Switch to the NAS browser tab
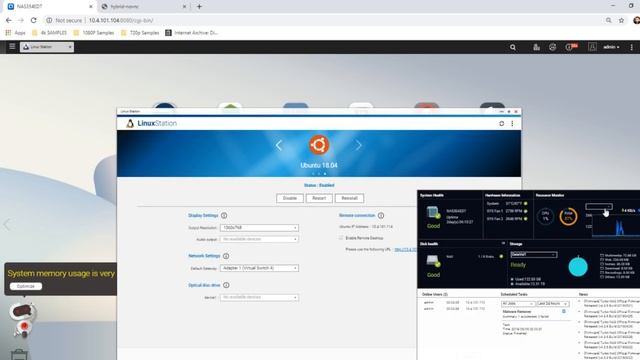This screenshot has width=640, height=360. click(x=49, y=7)
